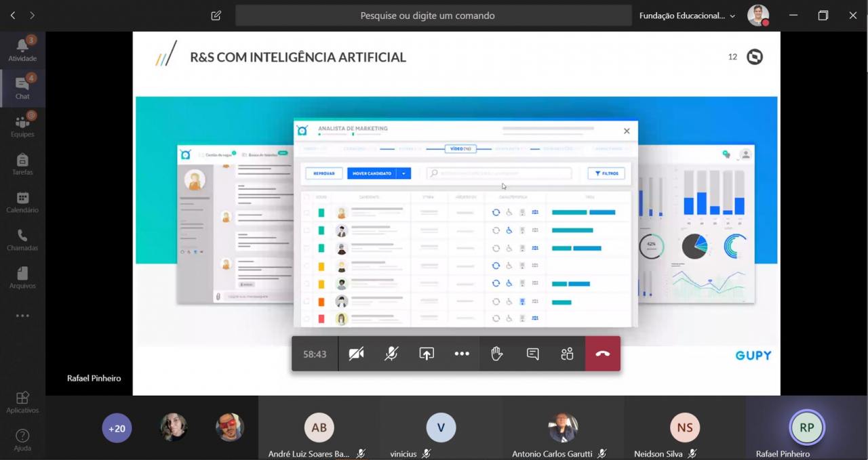This screenshot has width=868, height=460.
Task: Show the participants panel
Action: pyautogui.click(x=568, y=354)
